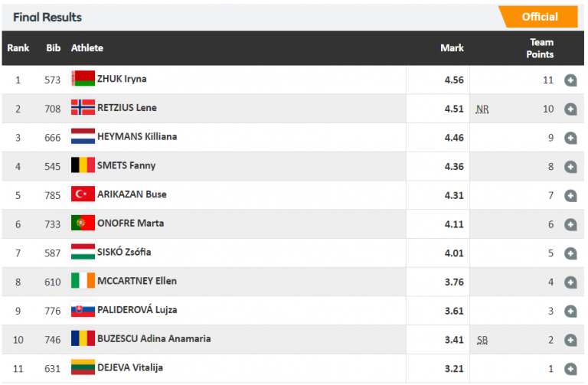Viewport: 588px width, 385px height.
Task: Expand details for DEJEVA Vitalija's row
Action: 570,368
